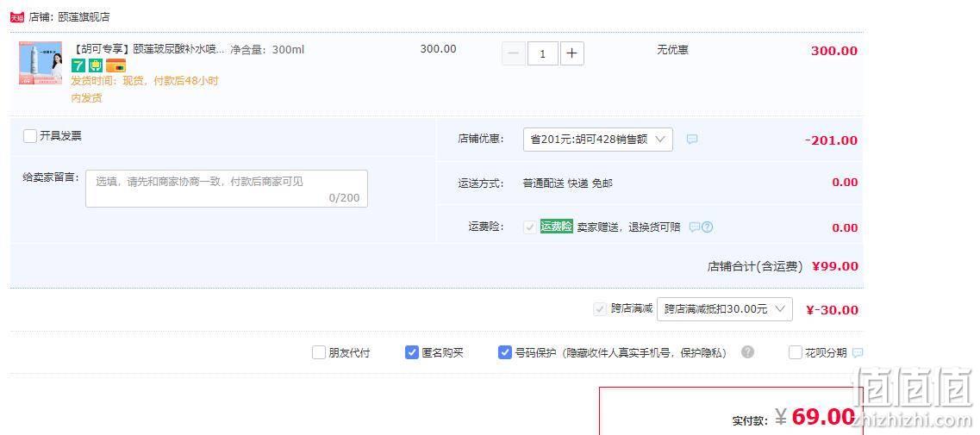Click the comment icon after 退换货可赔
Viewport: 980px width, 435px height.
pos(695,227)
